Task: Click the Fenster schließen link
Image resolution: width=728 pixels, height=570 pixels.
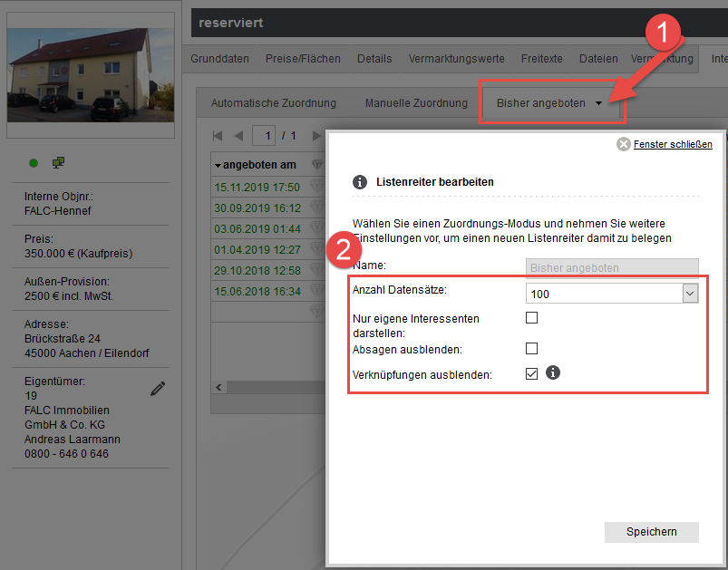Action: pyautogui.click(x=672, y=144)
